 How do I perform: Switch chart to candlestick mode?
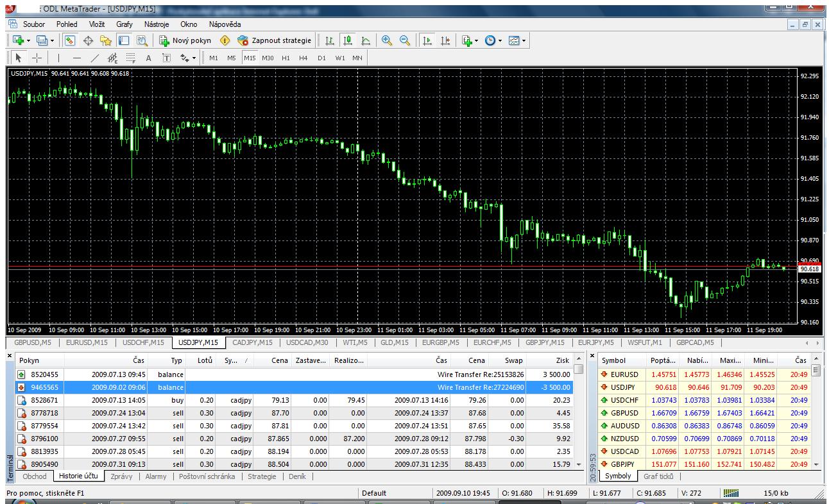pyautogui.click(x=348, y=40)
